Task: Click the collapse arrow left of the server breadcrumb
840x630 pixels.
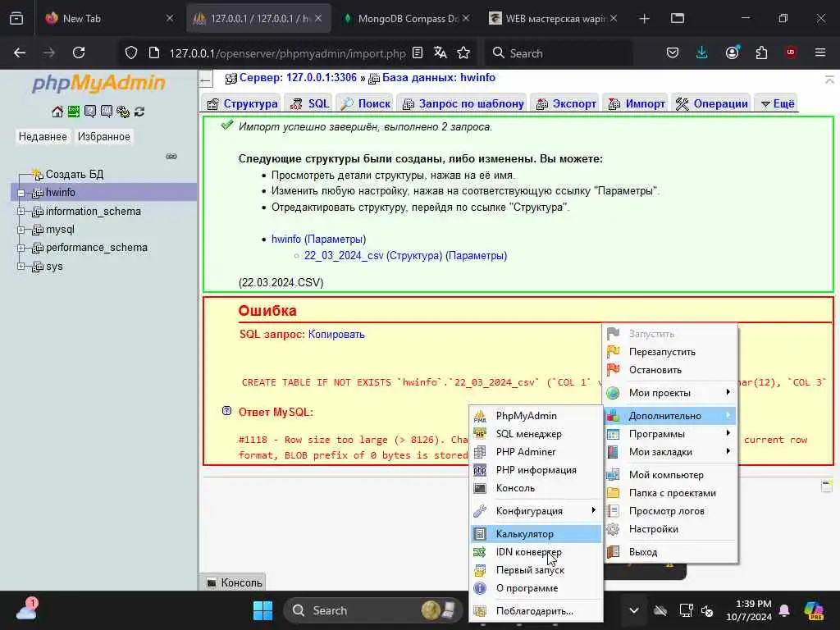Action: coord(206,81)
